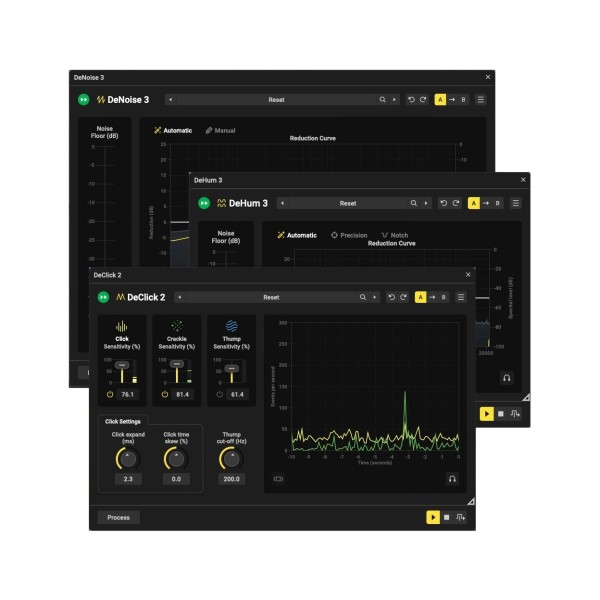Undo last change in DeClick 2
This screenshot has width=600, height=600.
click(x=391, y=297)
